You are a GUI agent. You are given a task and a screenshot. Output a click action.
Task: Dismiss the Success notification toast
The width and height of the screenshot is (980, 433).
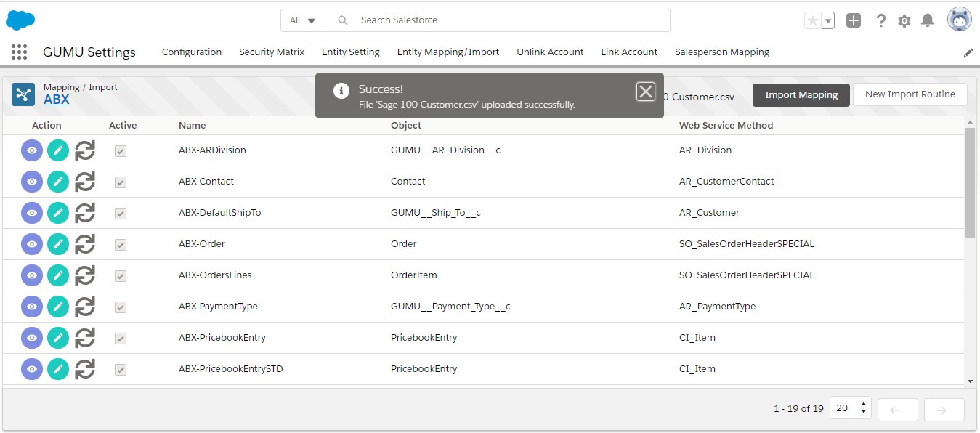tap(645, 92)
